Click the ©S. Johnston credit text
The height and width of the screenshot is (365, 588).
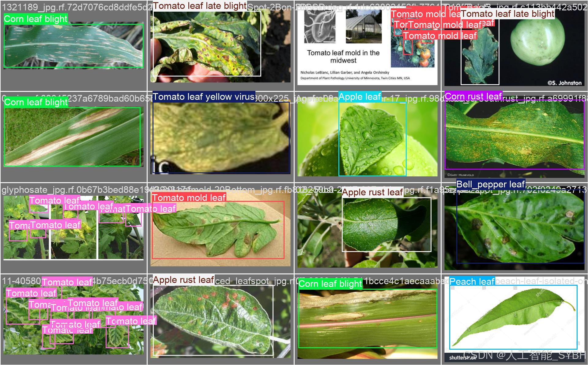[564, 83]
